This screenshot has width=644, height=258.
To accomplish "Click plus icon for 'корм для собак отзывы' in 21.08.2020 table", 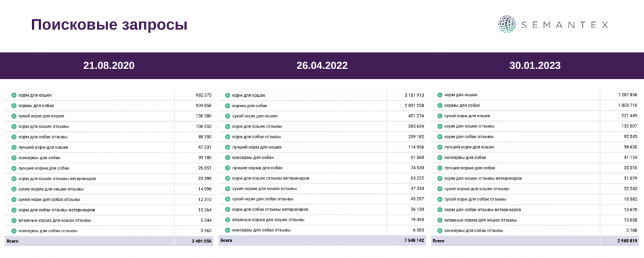I will [x=14, y=137].
